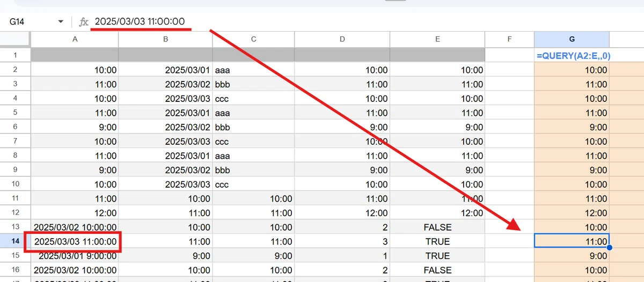Viewport: 644px width, 282px height.
Task: Click cell A12 showing 12:00
Action: [x=75, y=213]
